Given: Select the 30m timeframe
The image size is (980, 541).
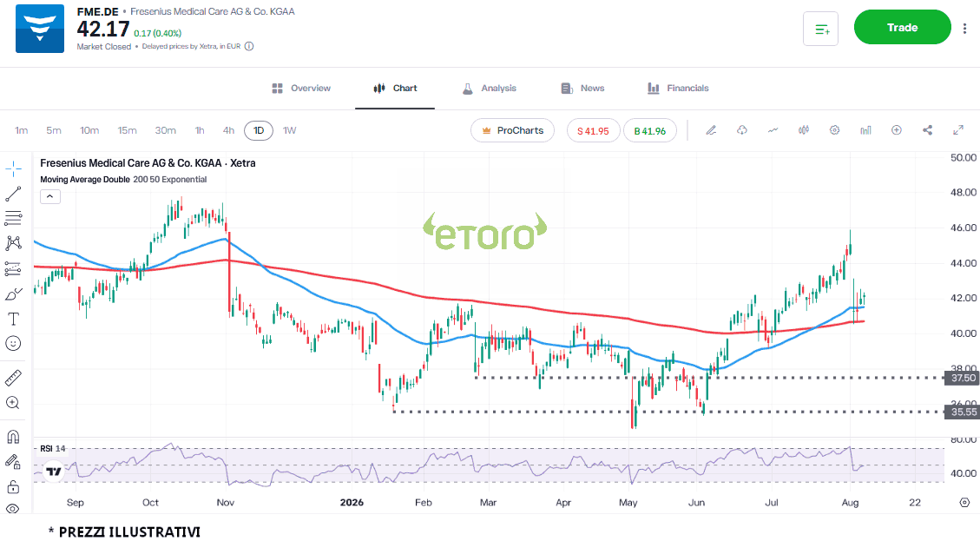Looking at the screenshot, I should tap(166, 131).
